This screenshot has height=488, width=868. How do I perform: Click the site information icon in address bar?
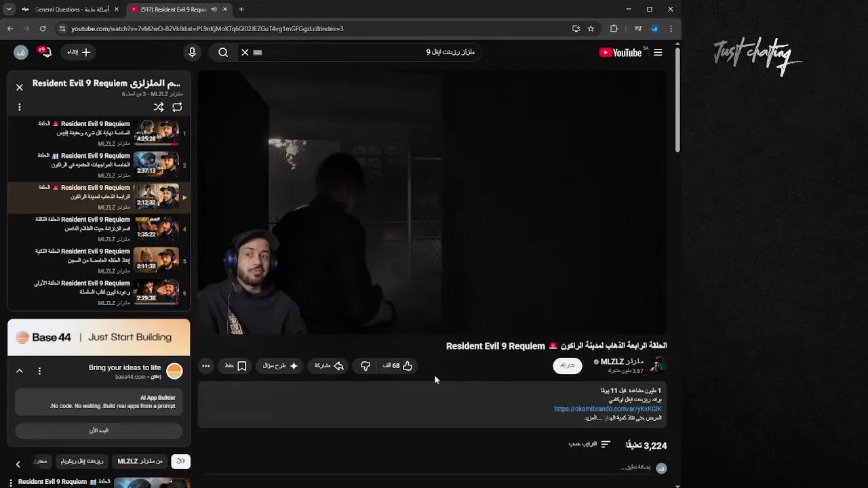62,28
